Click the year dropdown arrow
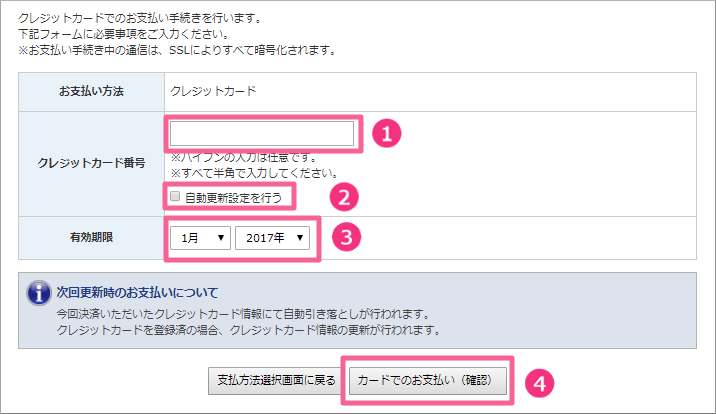The height and width of the screenshot is (414, 716). pyautogui.click(x=300, y=238)
